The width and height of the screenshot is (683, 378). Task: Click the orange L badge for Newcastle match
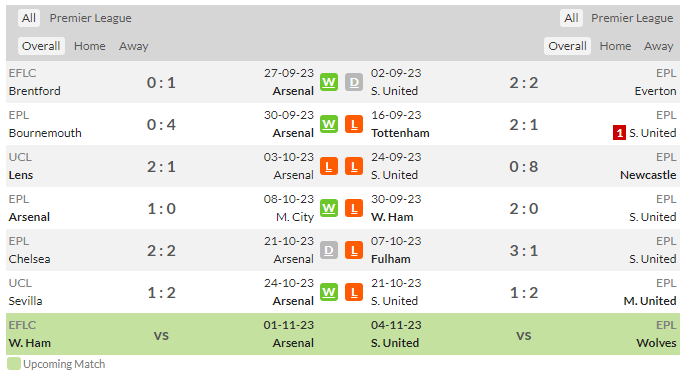[354, 166]
